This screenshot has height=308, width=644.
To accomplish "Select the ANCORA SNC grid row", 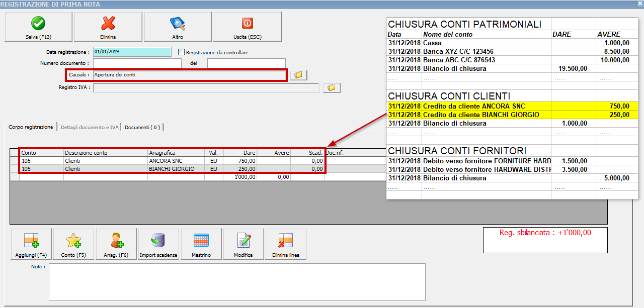I will (x=151, y=161).
